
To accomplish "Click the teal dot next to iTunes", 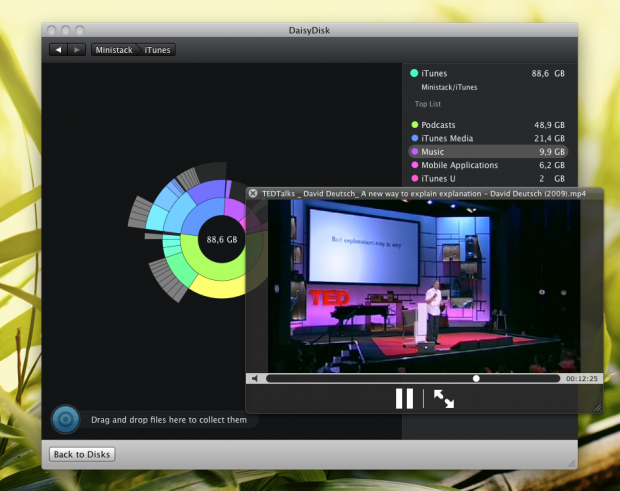I will [414, 73].
